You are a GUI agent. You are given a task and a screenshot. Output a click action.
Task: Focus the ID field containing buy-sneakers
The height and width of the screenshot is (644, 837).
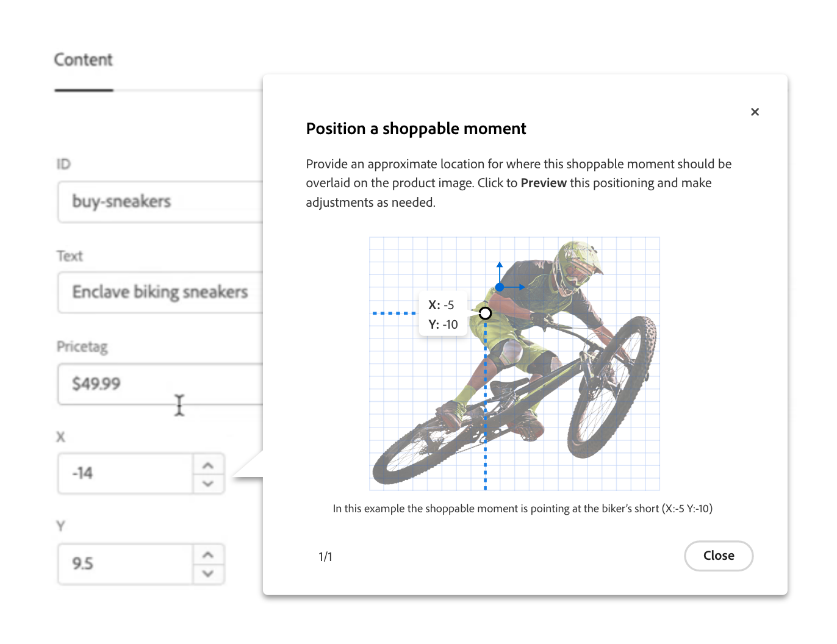tap(160, 202)
